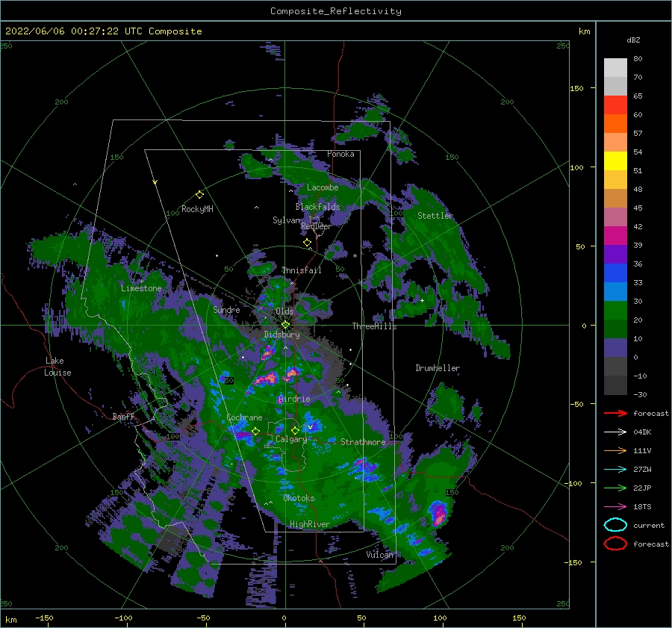This screenshot has height=628, width=672.
Task: Click the magenta 18TS arrow icon
Action: (615, 507)
